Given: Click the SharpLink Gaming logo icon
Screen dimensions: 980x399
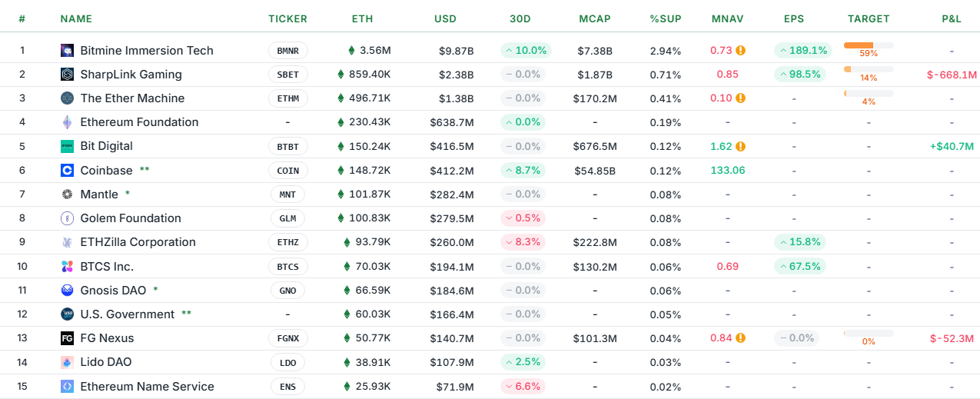Looking at the screenshot, I should click(x=67, y=75).
